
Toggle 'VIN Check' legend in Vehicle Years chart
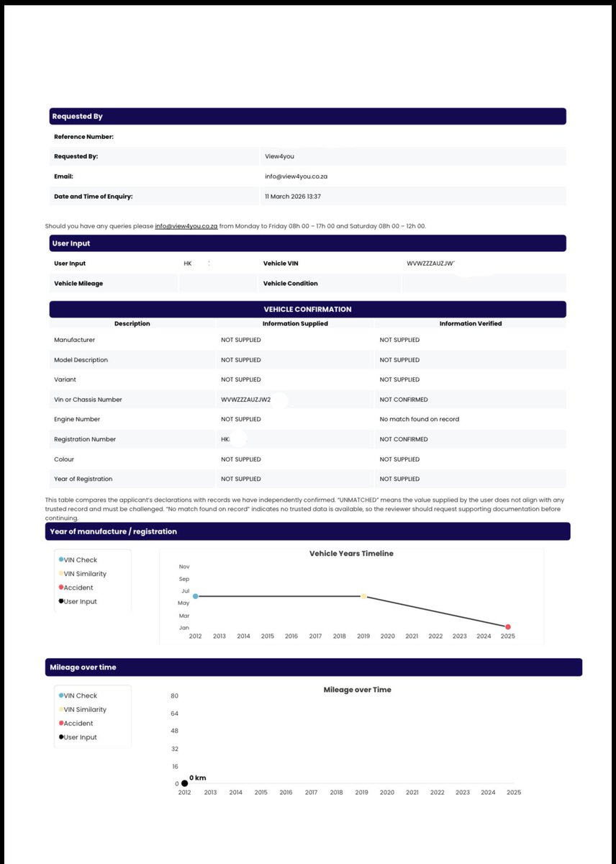tap(78, 560)
